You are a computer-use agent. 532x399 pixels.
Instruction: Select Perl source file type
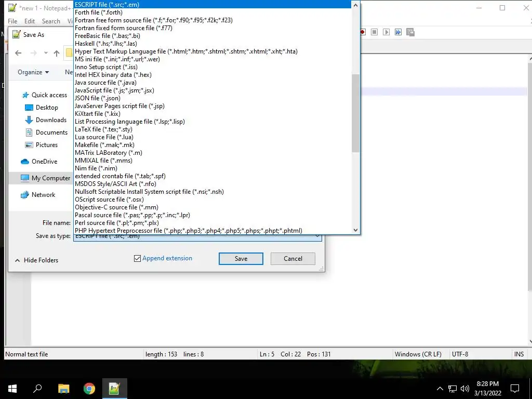click(212, 223)
